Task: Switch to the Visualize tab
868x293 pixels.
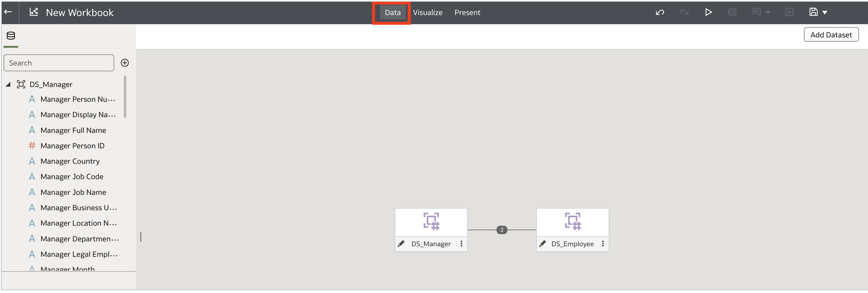Action: [427, 12]
